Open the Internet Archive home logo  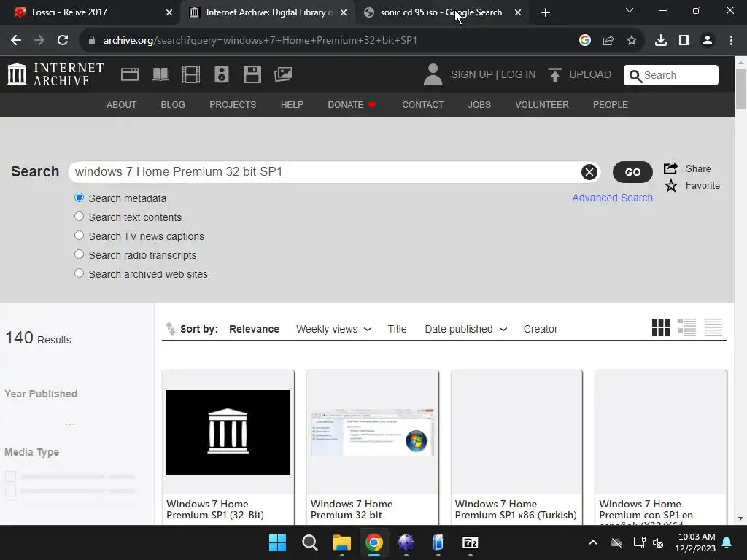click(55, 74)
